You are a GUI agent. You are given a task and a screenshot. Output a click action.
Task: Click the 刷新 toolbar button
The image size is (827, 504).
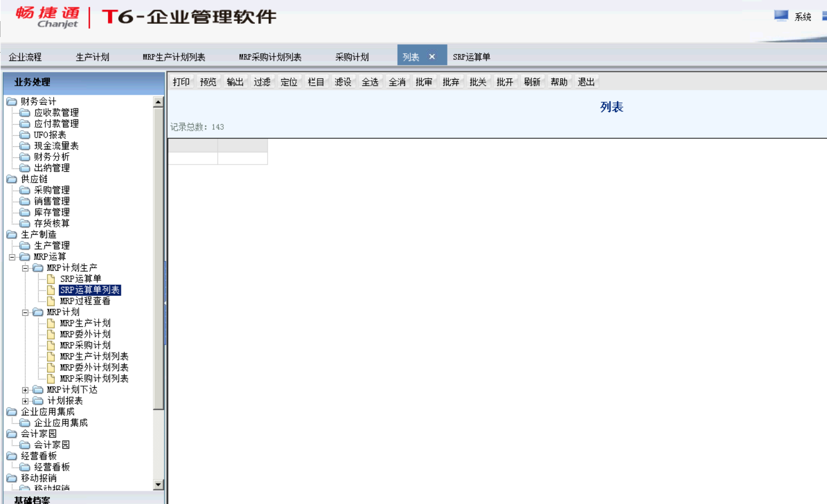coord(532,82)
